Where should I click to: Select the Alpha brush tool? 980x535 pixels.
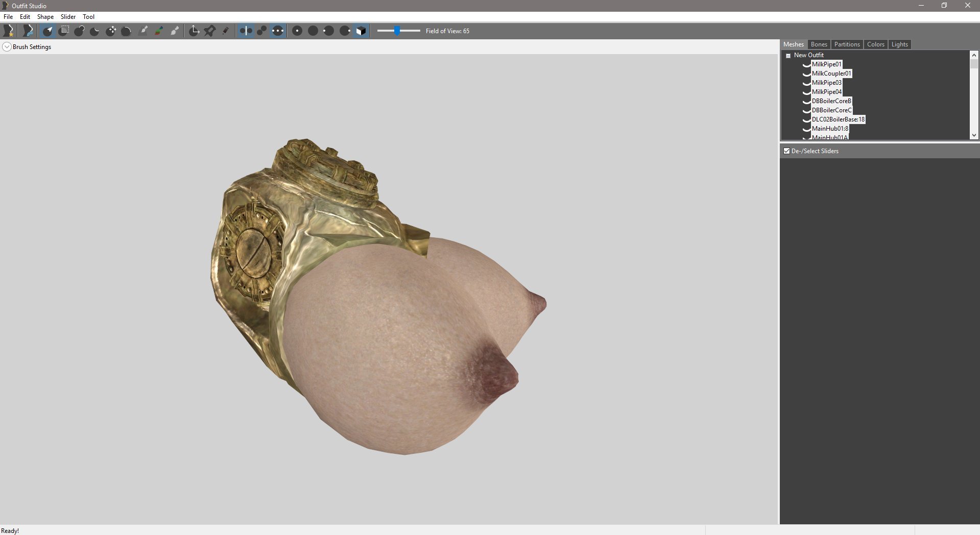(175, 31)
